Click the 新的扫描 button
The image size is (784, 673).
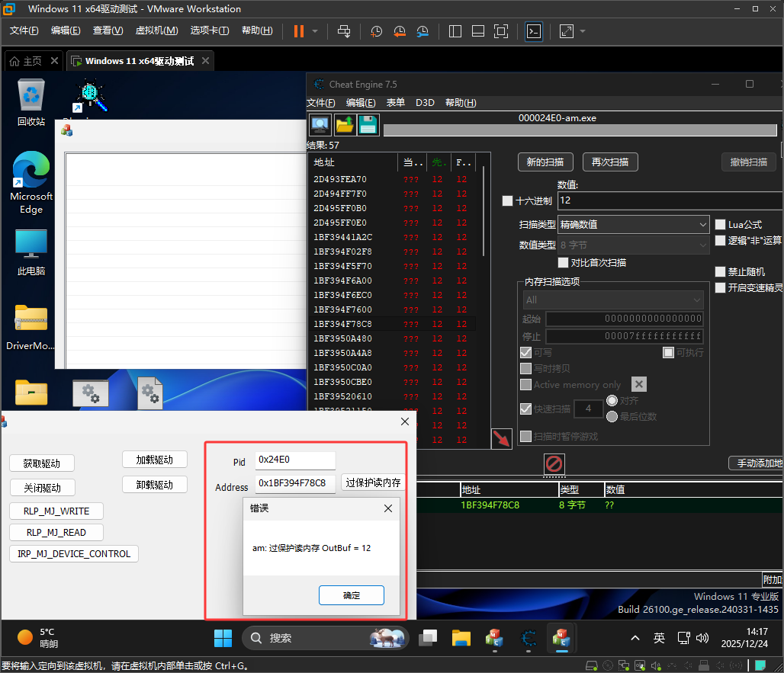[x=545, y=162]
